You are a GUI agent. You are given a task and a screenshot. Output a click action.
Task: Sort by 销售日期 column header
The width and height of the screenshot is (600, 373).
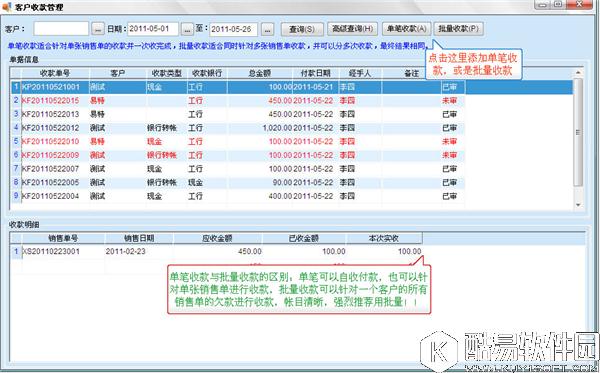(x=139, y=238)
